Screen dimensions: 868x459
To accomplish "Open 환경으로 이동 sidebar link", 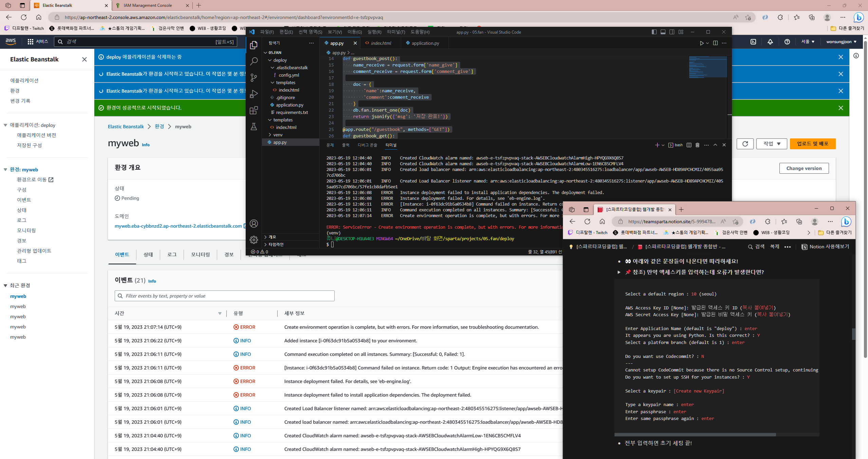I will 35,179.
